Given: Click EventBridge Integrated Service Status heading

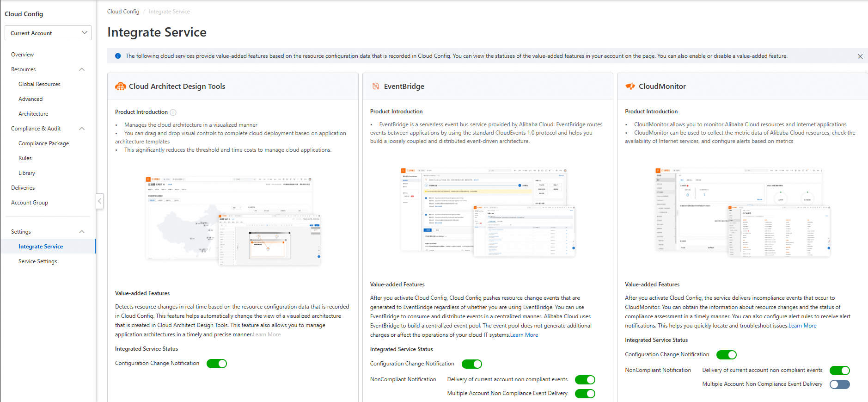Looking at the screenshot, I should [x=402, y=349].
